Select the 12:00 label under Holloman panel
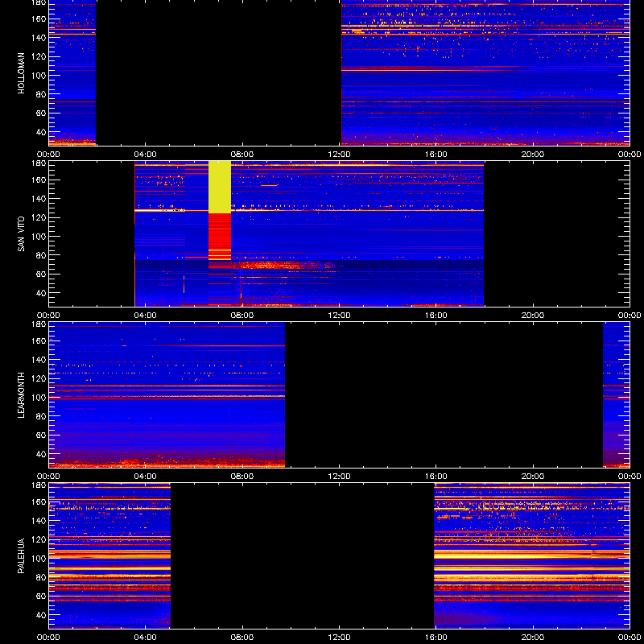 (x=339, y=155)
